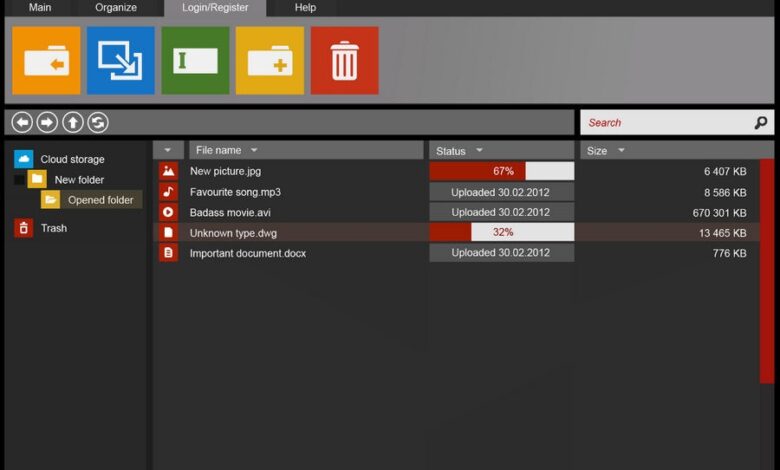Click the 670 301 KB size value

click(x=720, y=213)
